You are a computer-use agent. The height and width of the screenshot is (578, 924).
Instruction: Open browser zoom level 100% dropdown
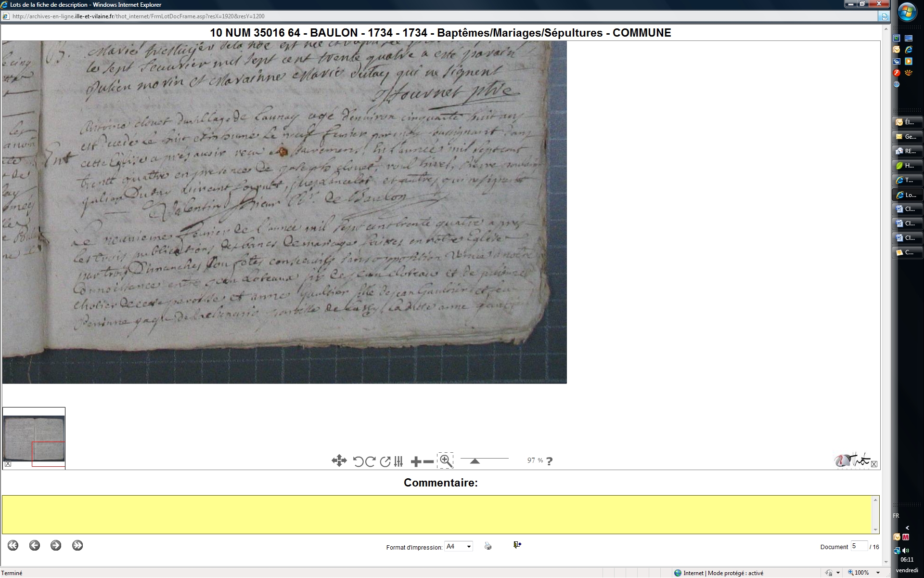pyautogui.click(x=878, y=573)
